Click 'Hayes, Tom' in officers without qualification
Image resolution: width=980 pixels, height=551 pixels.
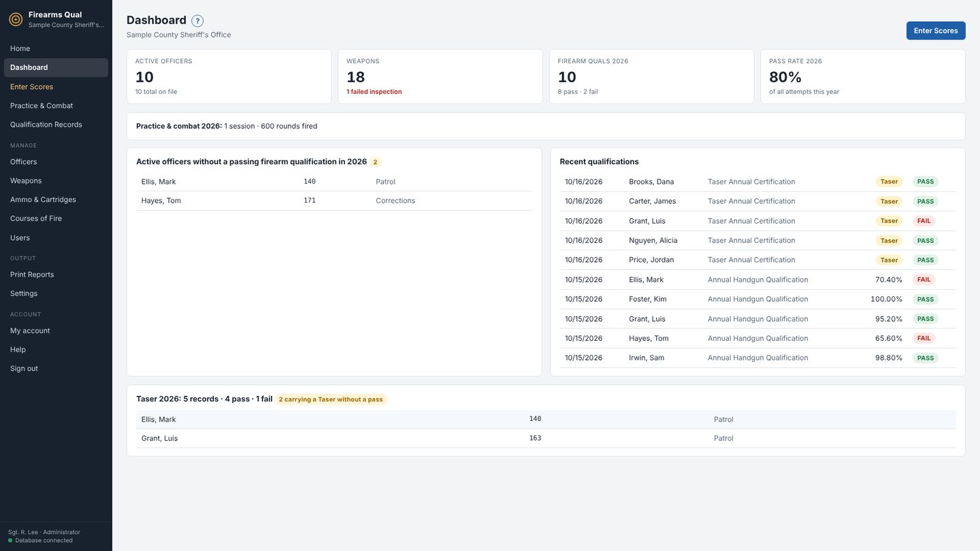[x=161, y=201]
